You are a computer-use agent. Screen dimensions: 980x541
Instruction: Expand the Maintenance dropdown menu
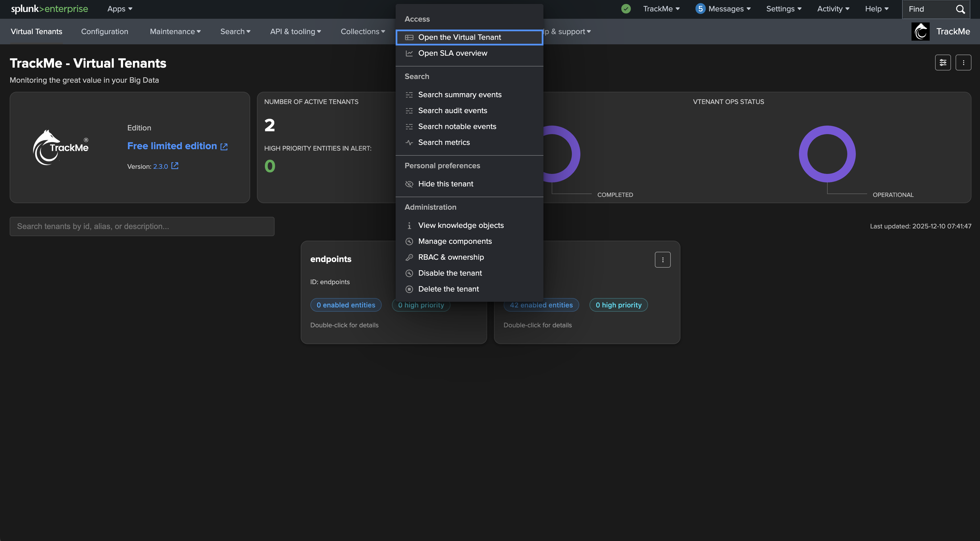tap(175, 32)
